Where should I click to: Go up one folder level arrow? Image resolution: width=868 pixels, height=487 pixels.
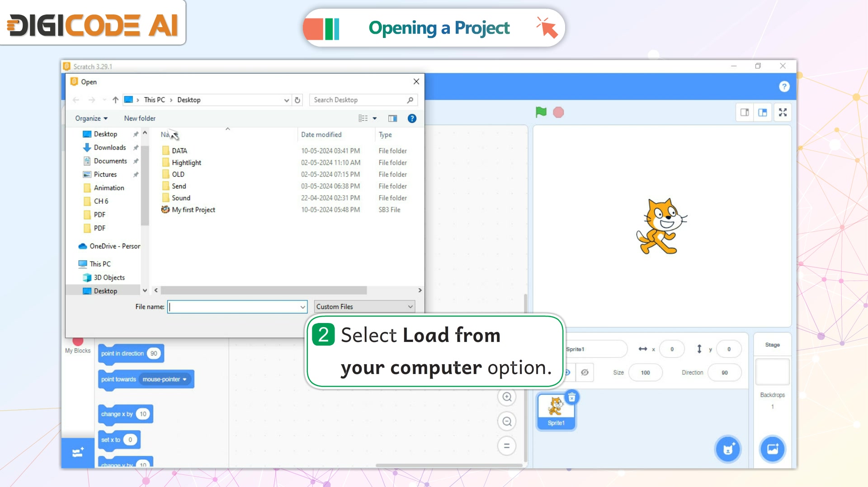click(115, 100)
